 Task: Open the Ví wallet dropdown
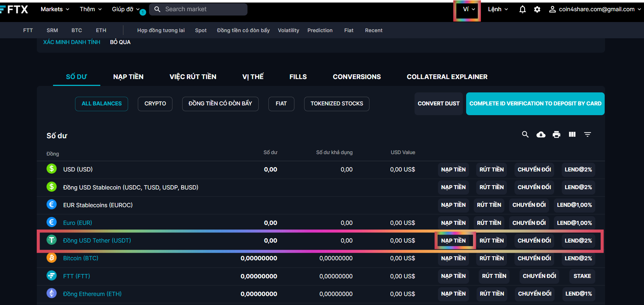[469, 9]
